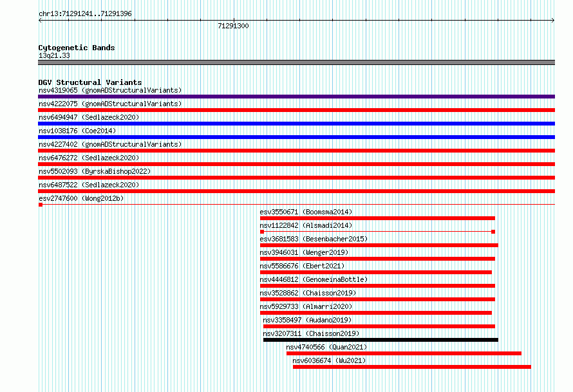Screen dimensions: 573x392
Task: Click the red nsv4222075 variant bar
Action: click(296, 110)
